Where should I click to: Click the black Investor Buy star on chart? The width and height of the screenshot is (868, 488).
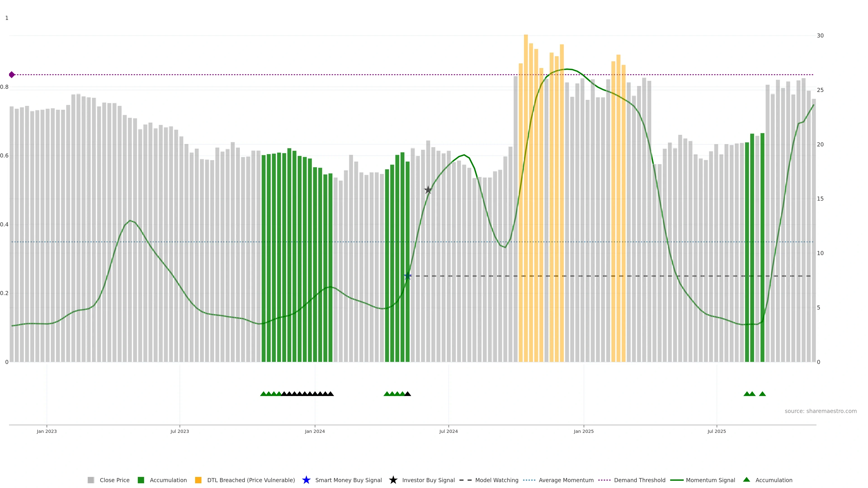428,190
